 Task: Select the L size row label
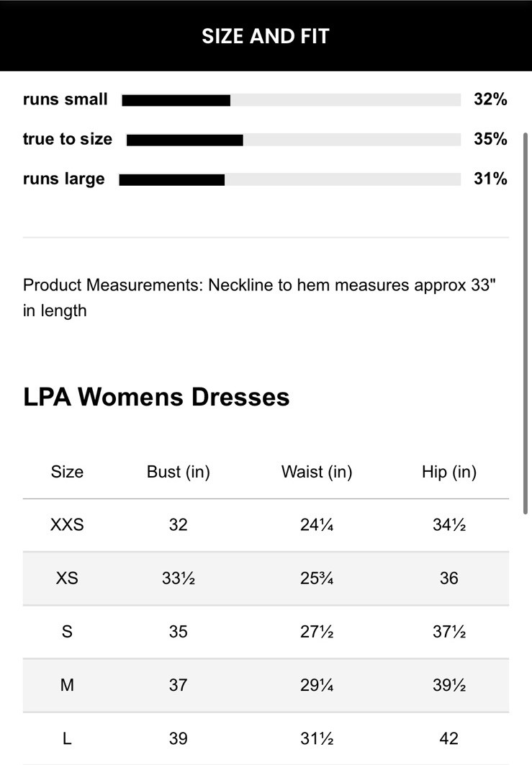(67, 738)
